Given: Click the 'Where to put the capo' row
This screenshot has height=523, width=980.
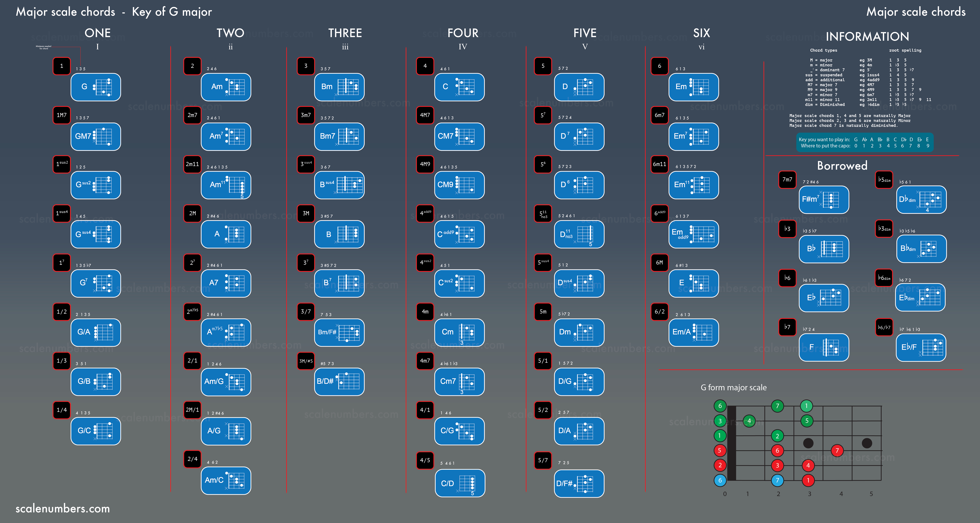Looking at the screenshot, I should [865, 146].
